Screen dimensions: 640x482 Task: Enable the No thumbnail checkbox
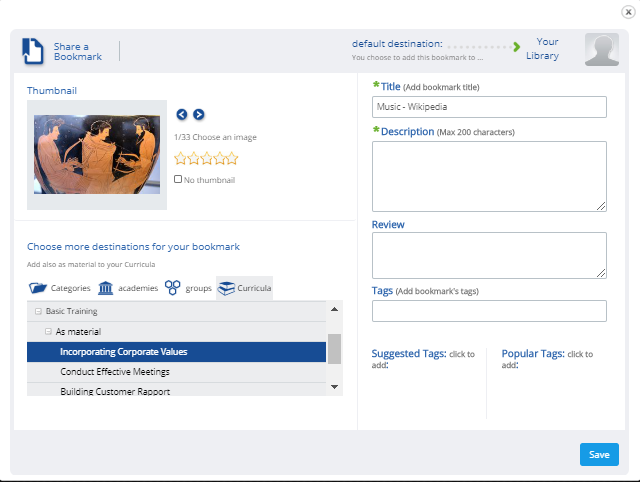[x=178, y=179]
